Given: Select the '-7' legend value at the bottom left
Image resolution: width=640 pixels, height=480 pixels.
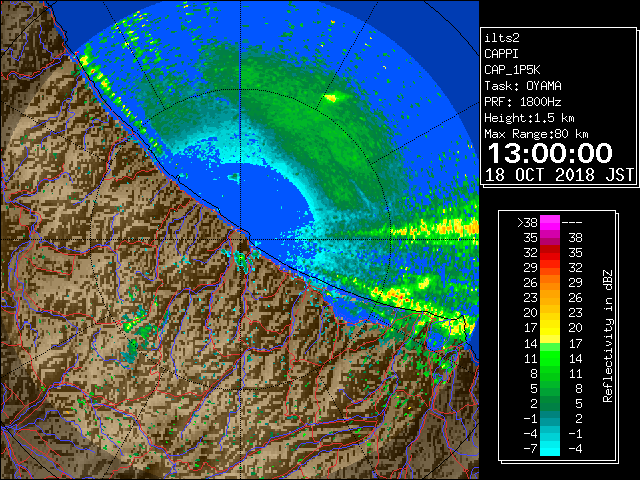Looking at the screenshot, I should [x=530, y=449].
